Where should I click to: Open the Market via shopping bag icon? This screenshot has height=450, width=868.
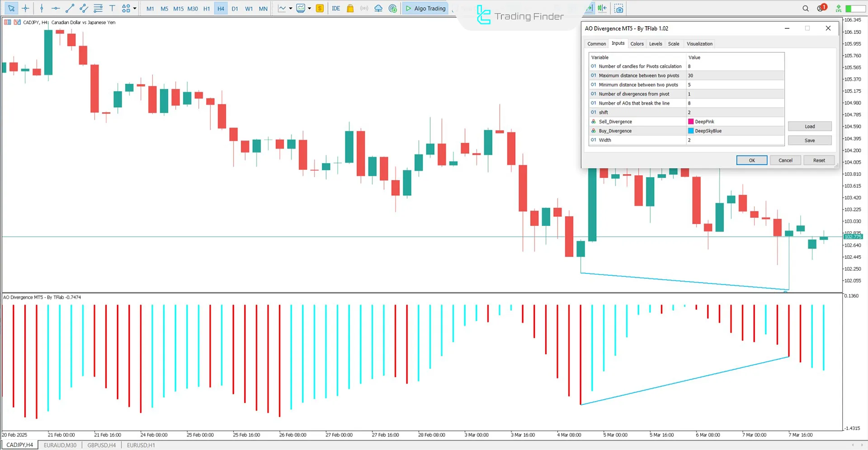coord(350,8)
